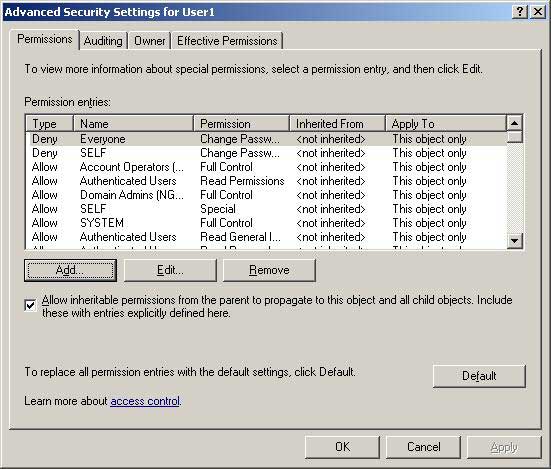
Task: Open the Owner tab
Action: coord(149,41)
